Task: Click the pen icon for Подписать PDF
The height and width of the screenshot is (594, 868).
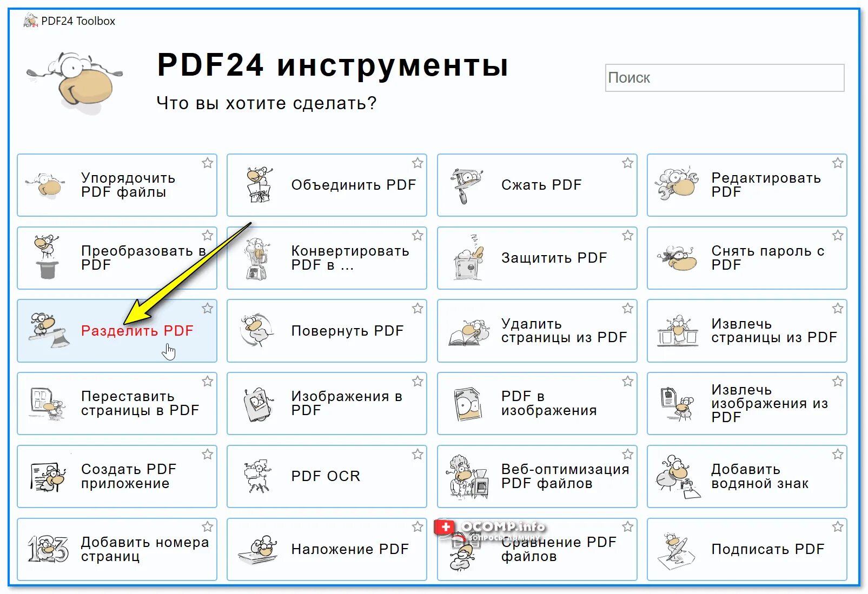Action: (676, 550)
